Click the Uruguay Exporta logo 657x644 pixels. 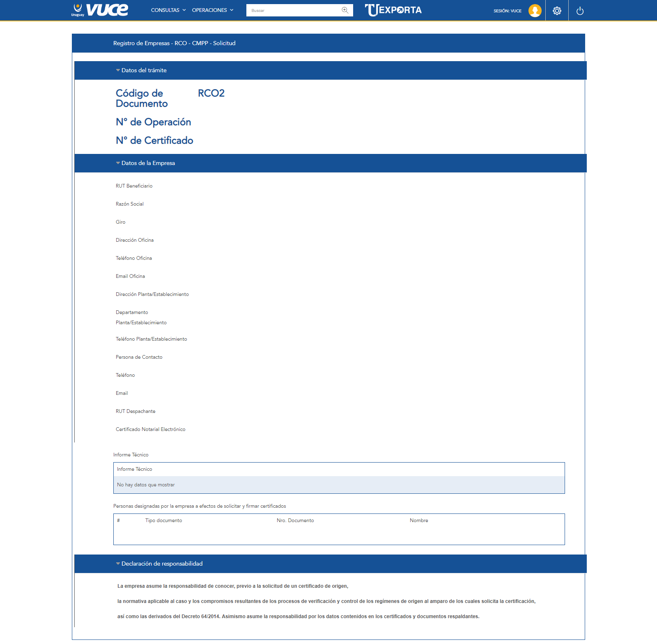(x=393, y=10)
